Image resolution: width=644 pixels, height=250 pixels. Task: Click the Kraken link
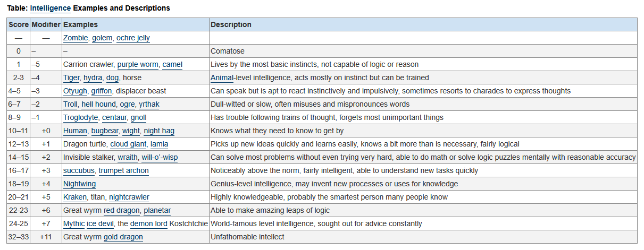(x=75, y=197)
